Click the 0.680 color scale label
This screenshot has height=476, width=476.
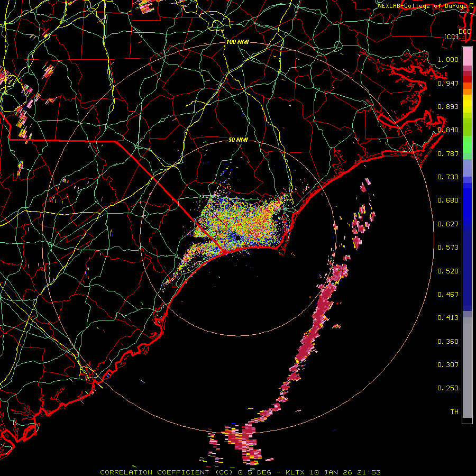point(448,200)
